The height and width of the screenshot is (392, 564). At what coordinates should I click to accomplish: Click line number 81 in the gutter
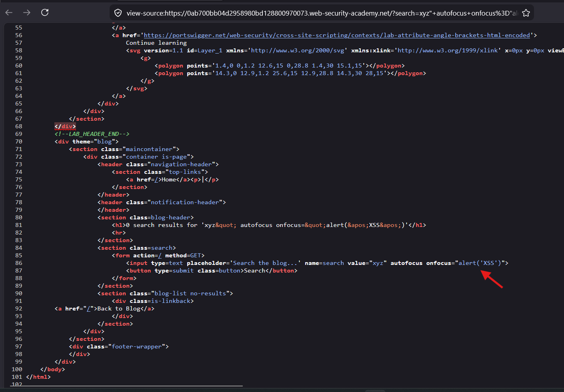coord(19,225)
